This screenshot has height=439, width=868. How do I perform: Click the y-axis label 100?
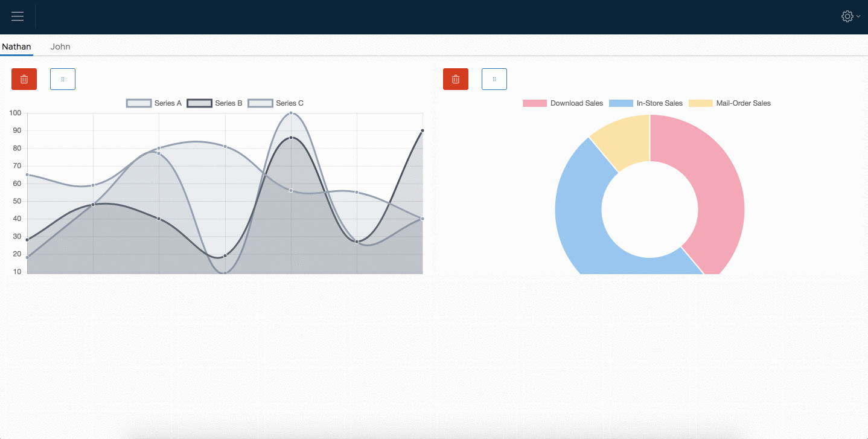(15, 113)
